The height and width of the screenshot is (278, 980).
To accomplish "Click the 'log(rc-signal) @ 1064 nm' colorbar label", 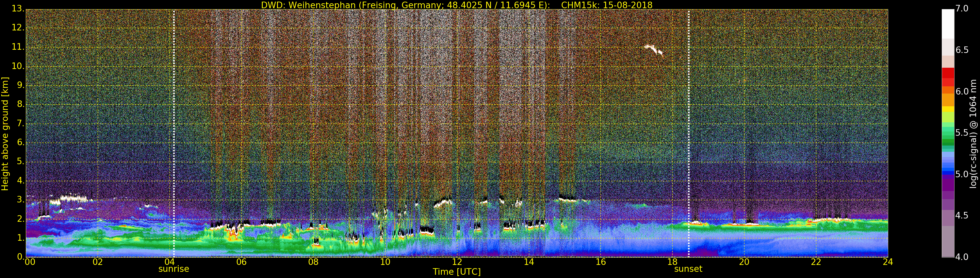I will tap(973, 133).
